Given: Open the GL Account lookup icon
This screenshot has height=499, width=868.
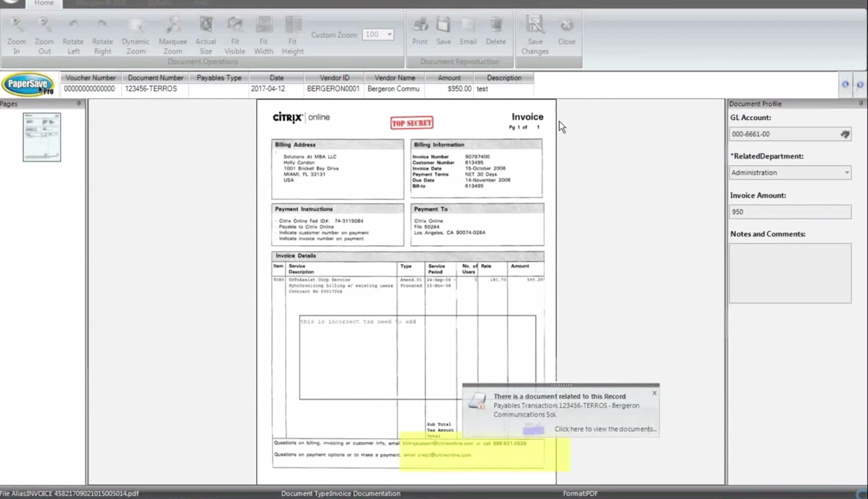Looking at the screenshot, I should pos(845,135).
